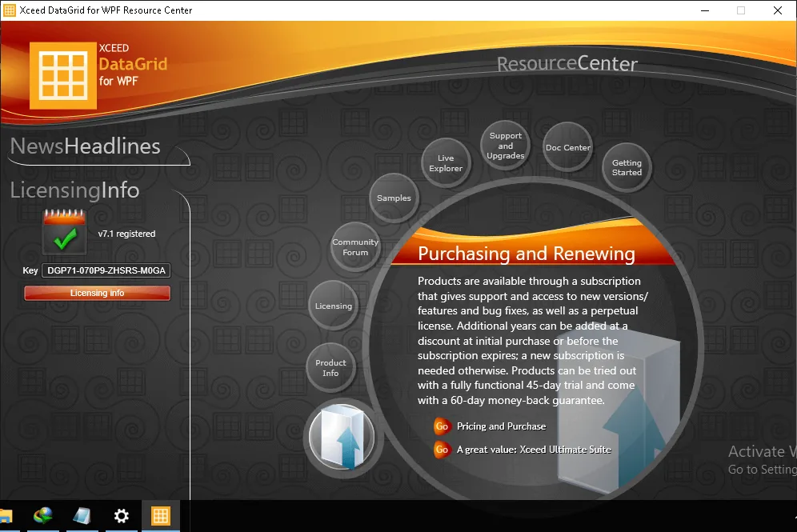Open Settings gear in the taskbar
Viewport: 797px width, 532px height.
(122, 516)
